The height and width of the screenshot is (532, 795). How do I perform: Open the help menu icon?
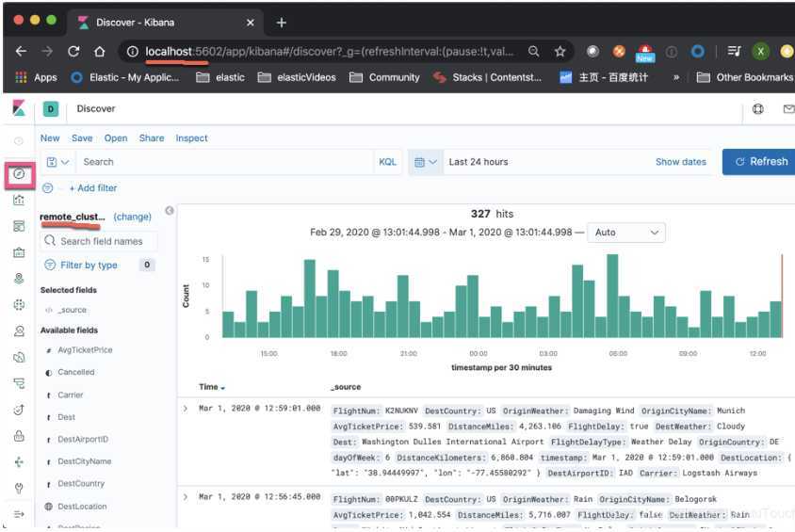click(758, 108)
